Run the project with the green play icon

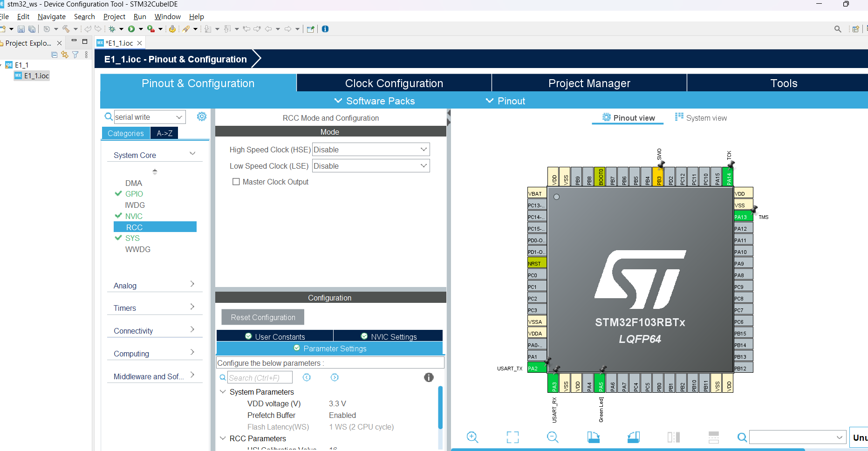pos(131,29)
